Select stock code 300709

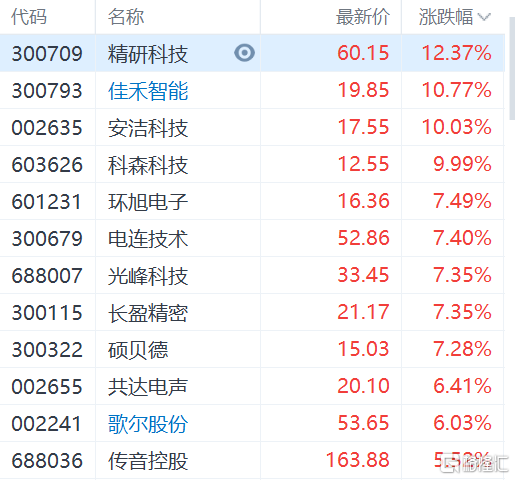(47, 54)
